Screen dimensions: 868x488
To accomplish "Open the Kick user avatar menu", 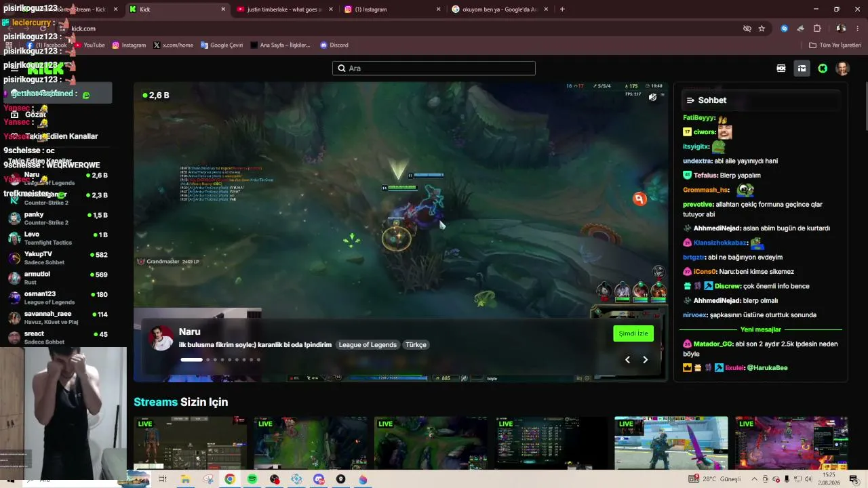I will tap(842, 68).
